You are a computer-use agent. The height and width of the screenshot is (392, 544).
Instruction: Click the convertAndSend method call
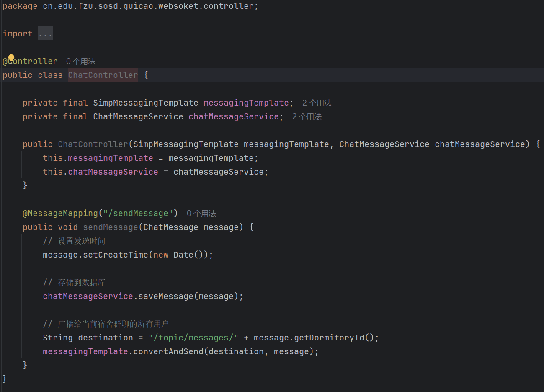click(168, 352)
